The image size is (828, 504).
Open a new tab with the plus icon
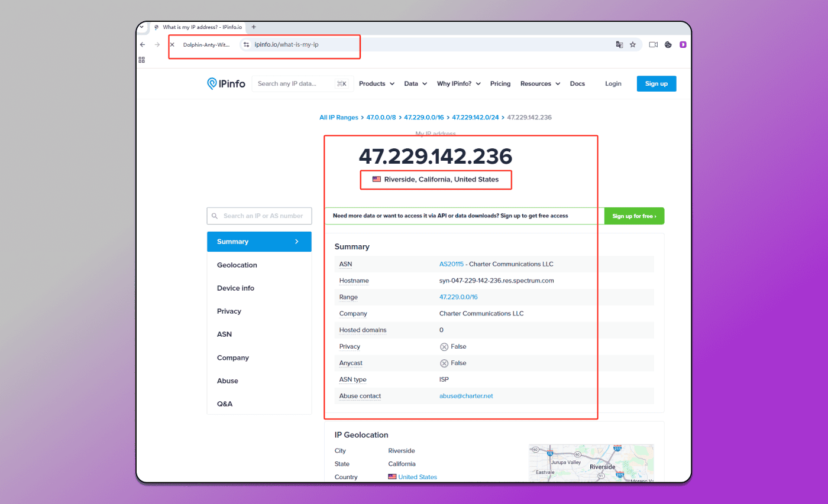pos(254,27)
